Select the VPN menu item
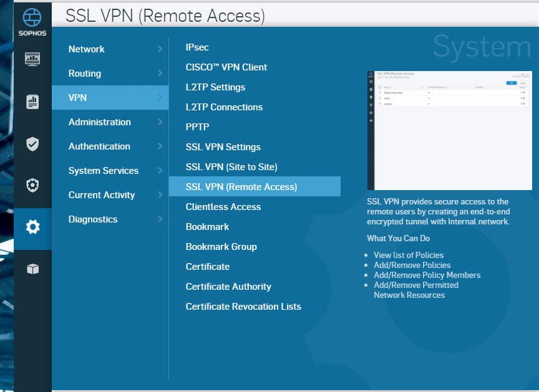539x392 pixels. [x=110, y=97]
